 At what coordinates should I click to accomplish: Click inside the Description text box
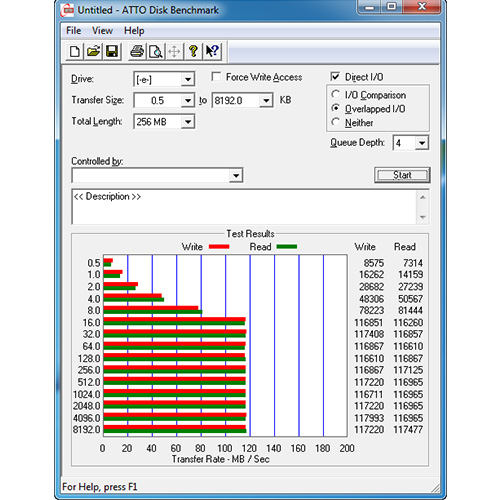[244, 207]
